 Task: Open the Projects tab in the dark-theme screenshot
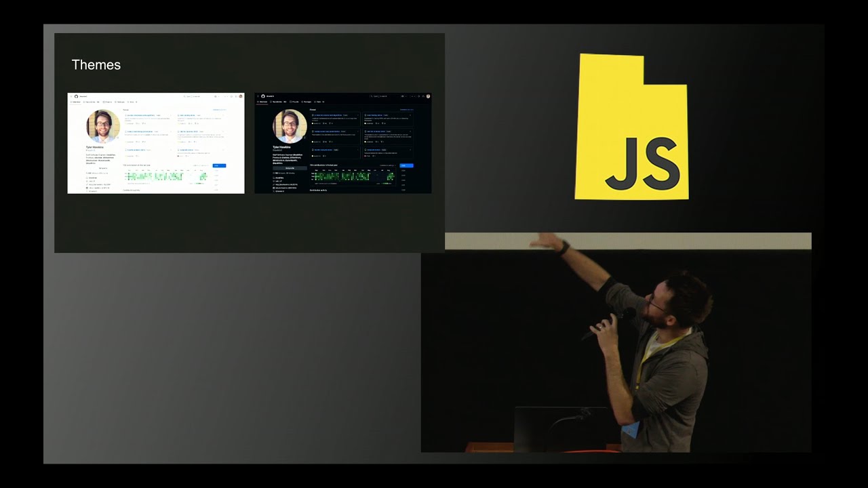point(295,102)
